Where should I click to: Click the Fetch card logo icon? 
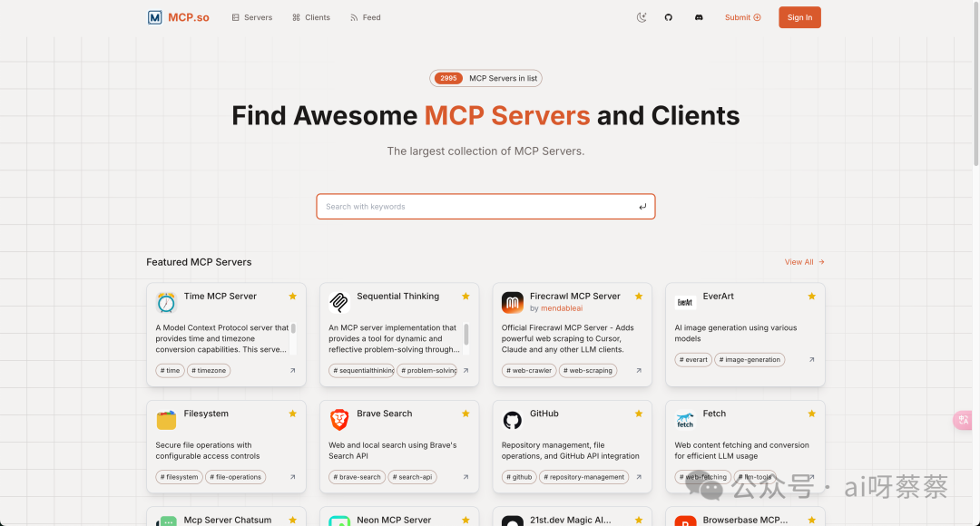685,420
